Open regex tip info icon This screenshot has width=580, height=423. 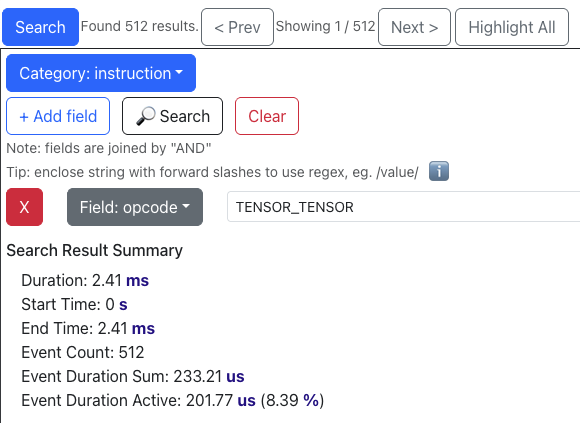pos(439,171)
